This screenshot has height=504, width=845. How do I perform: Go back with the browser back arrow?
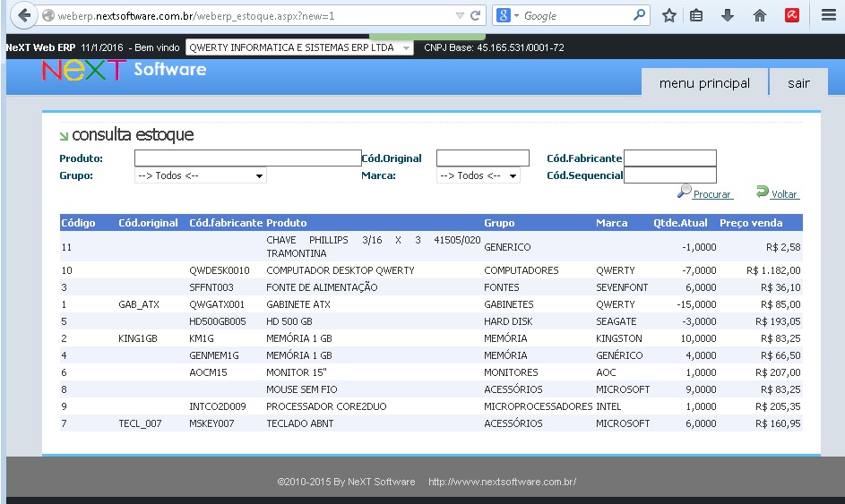click(x=23, y=15)
